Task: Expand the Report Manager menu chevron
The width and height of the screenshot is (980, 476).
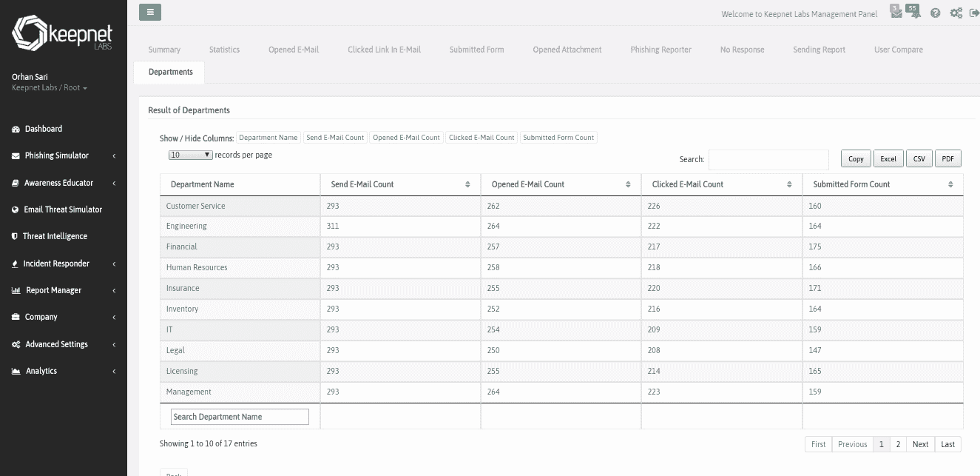Action: (114, 290)
